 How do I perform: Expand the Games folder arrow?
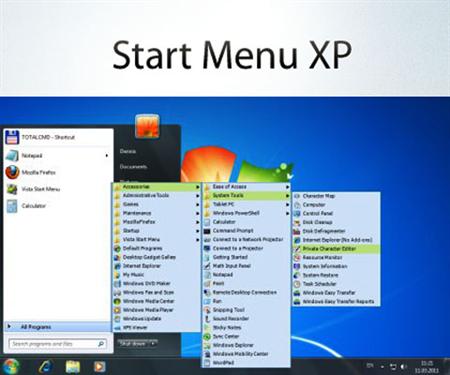click(x=198, y=204)
